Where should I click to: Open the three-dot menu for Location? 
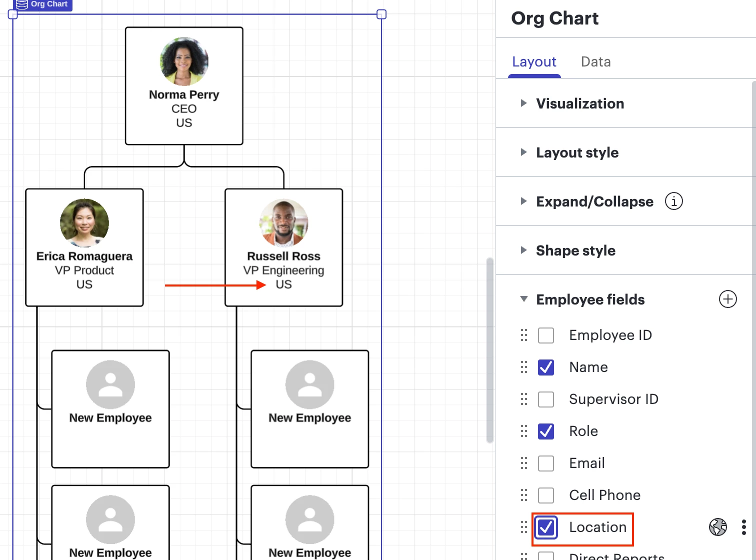click(743, 527)
